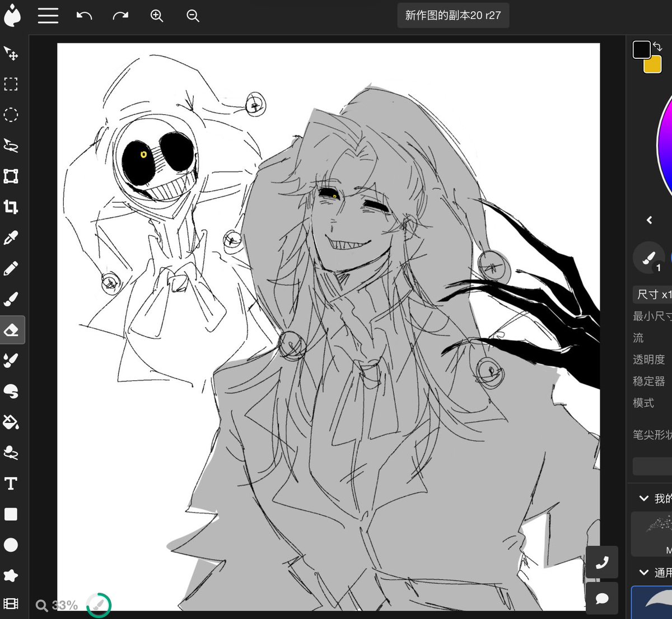
Task: Click the 最小尺寸 setting label
Action: pos(652,316)
